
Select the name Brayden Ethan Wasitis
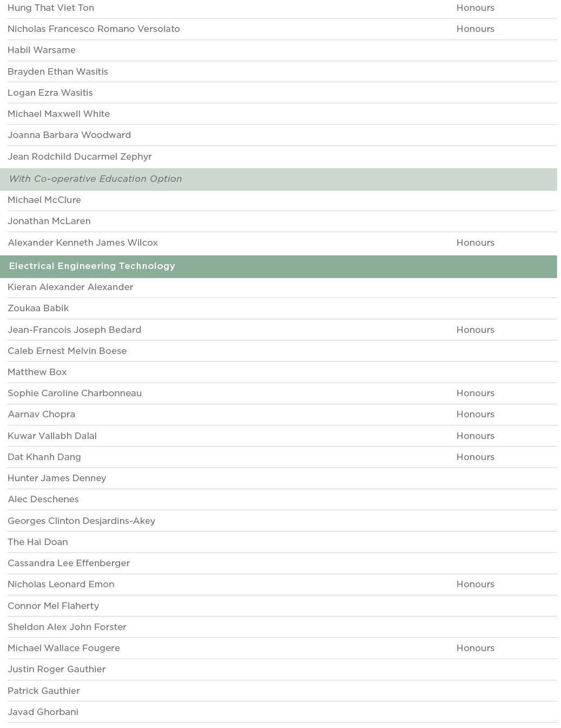[x=58, y=71]
